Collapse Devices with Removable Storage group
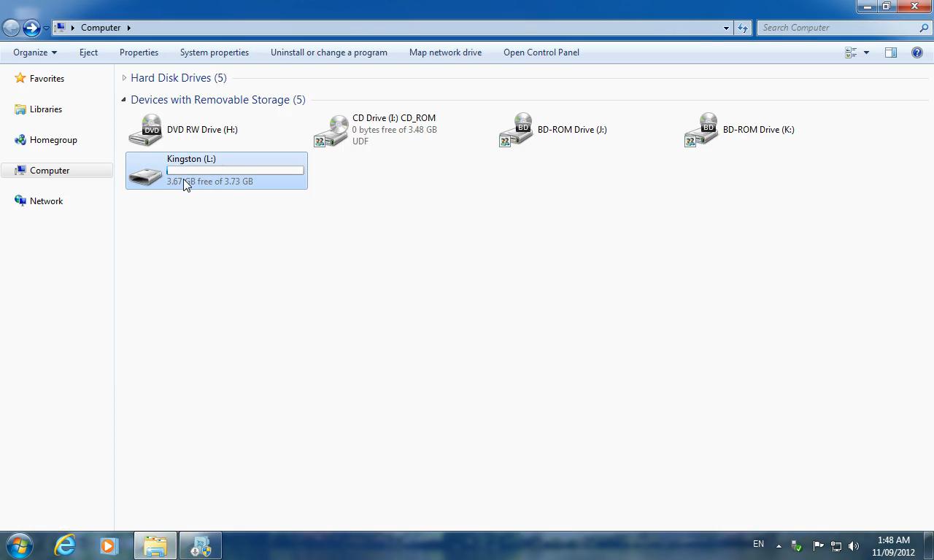The width and height of the screenshot is (934, 560). tap(123, 100)
